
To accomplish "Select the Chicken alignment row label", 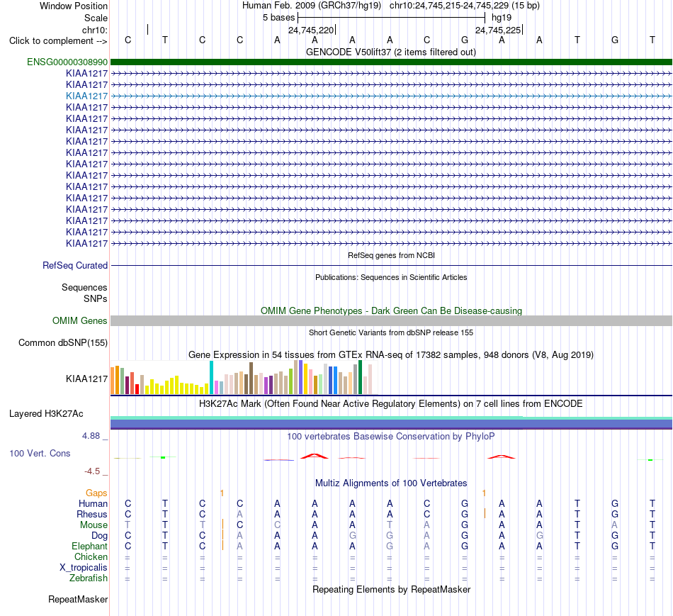I will pos(91,557).
